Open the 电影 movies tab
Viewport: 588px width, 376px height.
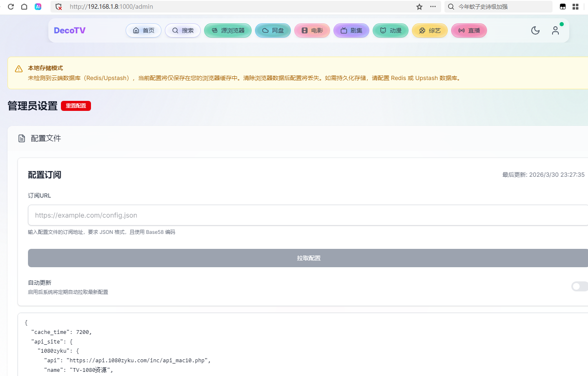pyautogui.click(x=312, y=30)
